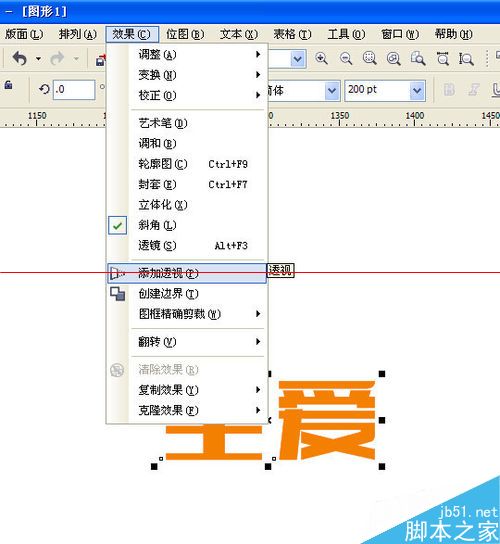Open the 帮助(H) menu
This screenshot has width=500, height=544.
pyautogui.click(x=454, y=34)
